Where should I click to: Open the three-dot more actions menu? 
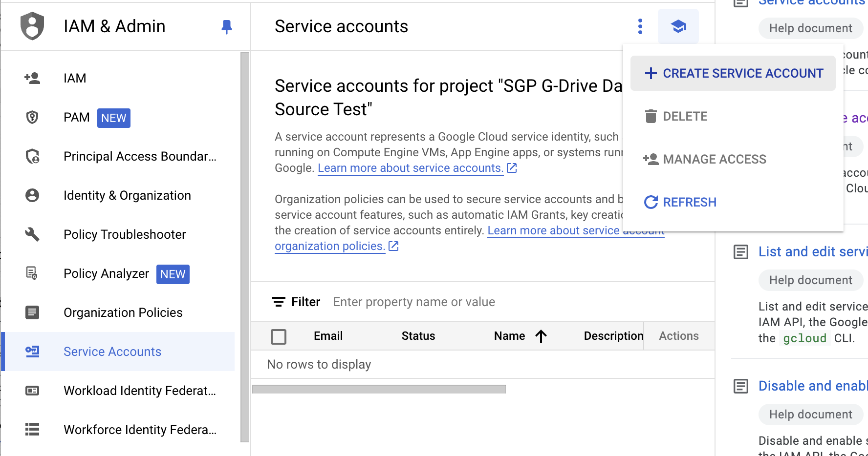point(640,26)
